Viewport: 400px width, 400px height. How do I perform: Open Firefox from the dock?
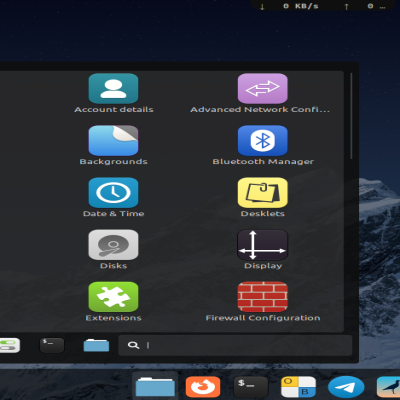pyautogui.click(x=203, y=387)
